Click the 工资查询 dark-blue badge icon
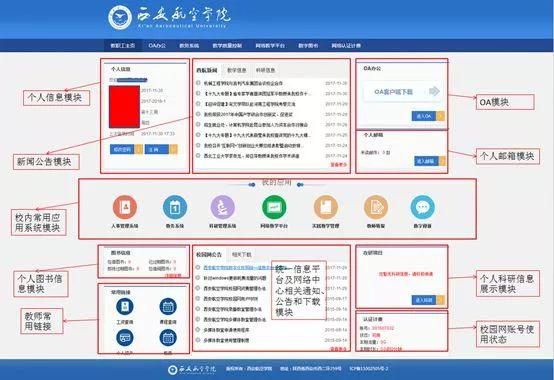Screen dimensions: 554x380 pos(125,306)
